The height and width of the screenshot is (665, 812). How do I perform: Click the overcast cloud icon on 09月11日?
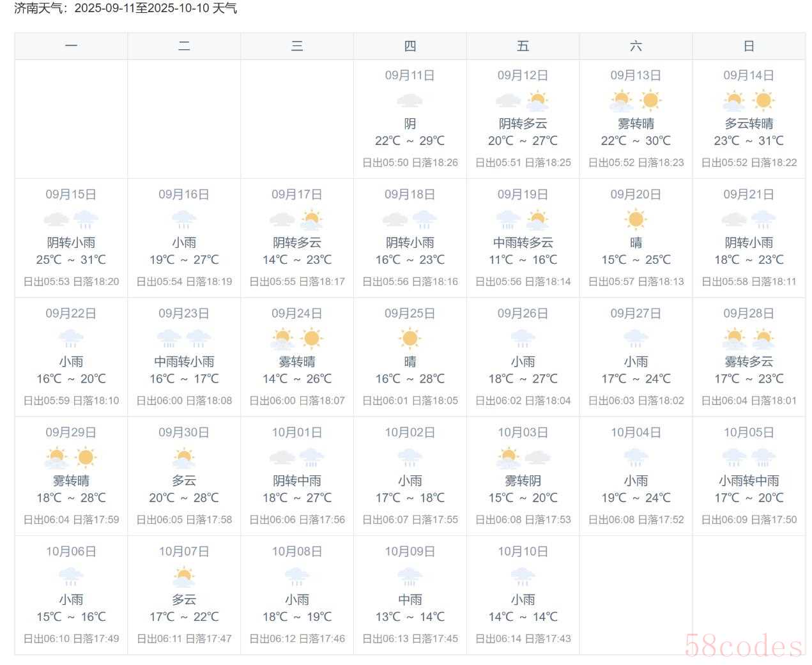(x=410, y=100)
